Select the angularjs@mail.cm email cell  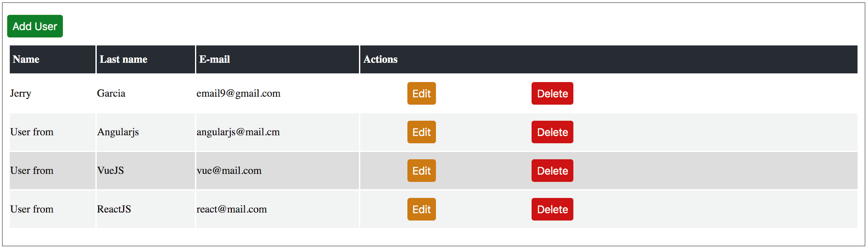pos(238,132)
